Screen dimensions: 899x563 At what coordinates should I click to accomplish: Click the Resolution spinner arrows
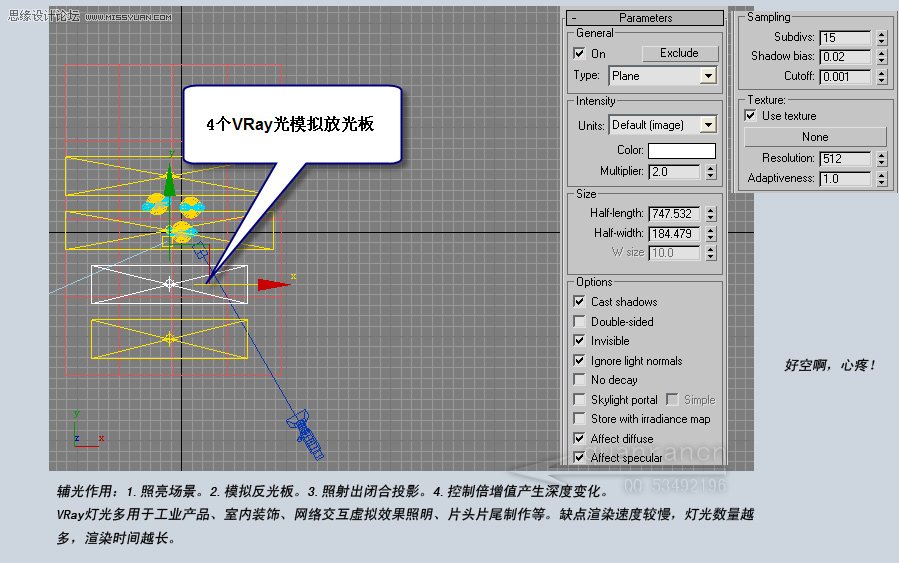[x=882, y=159]
